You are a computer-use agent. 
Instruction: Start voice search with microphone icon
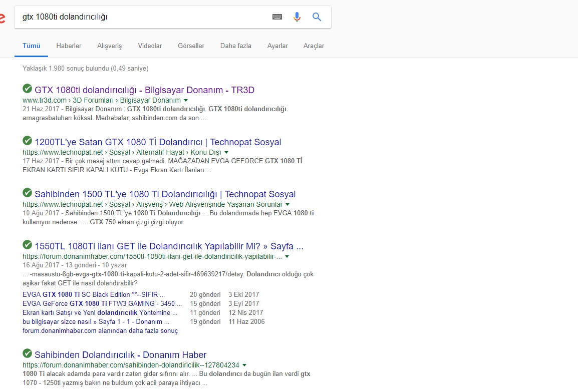297,17
